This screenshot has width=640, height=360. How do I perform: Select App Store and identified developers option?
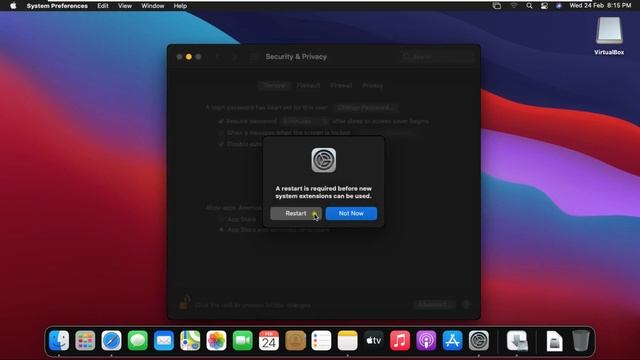pyautogui.click(x=221, y=230)
